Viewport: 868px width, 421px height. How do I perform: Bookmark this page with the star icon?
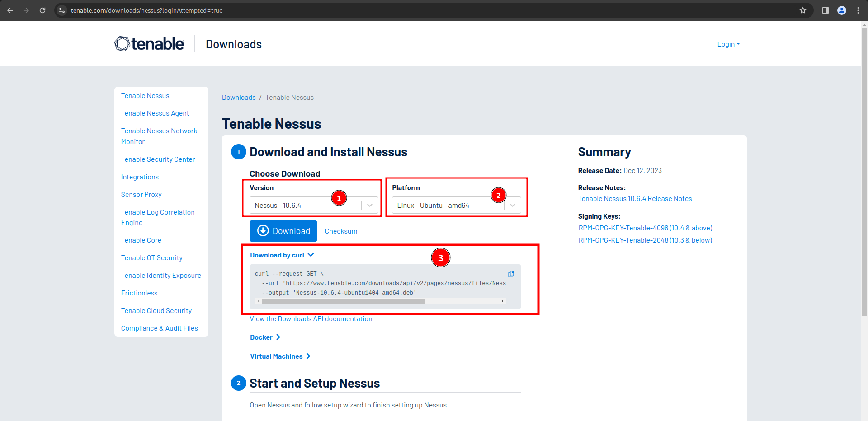click(802, 10)
